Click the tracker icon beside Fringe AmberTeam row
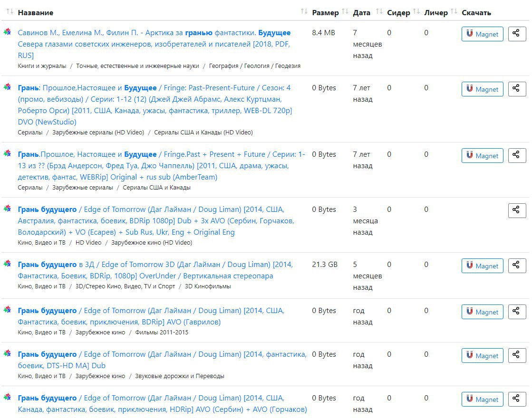The image size is (532, 418). (7, 153)
